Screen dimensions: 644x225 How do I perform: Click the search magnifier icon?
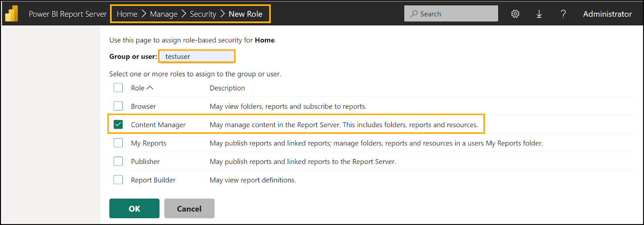pyautogui.click(x=414, y=14)
